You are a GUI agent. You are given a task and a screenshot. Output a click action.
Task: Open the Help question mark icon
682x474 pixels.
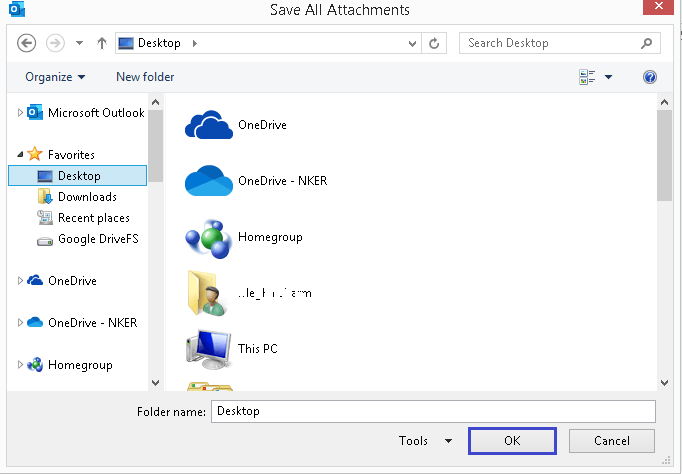point(650,77)
